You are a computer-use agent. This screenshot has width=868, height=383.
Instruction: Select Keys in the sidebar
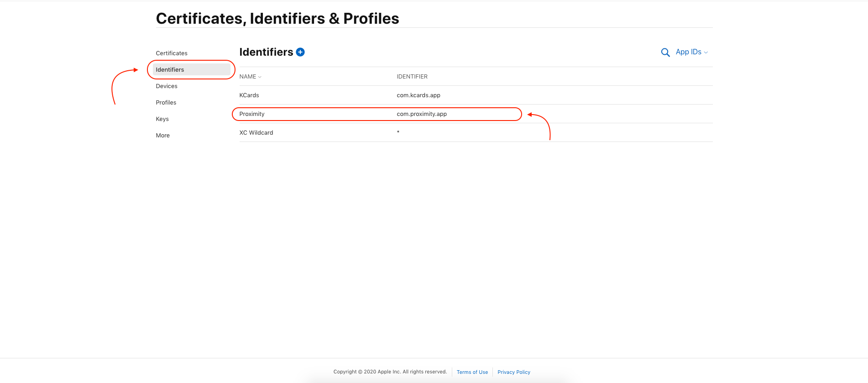(162, 119)
